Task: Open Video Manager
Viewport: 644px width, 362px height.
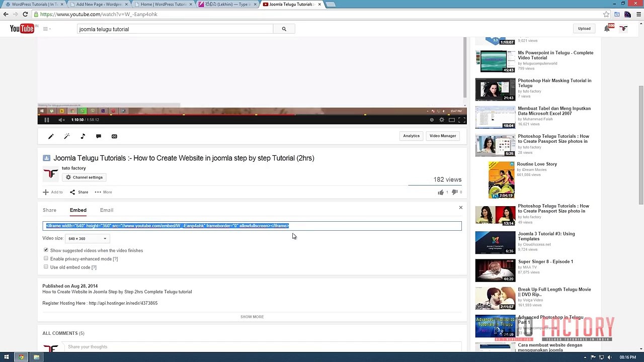Action: point(443,136)
